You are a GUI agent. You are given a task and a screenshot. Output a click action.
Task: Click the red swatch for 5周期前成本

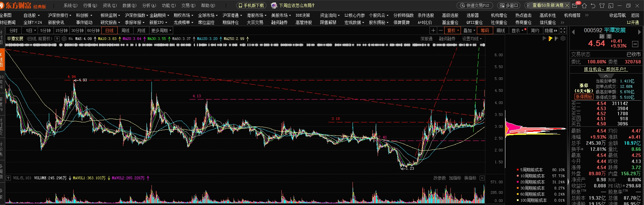pyautogui.click(x=518, y=170)
